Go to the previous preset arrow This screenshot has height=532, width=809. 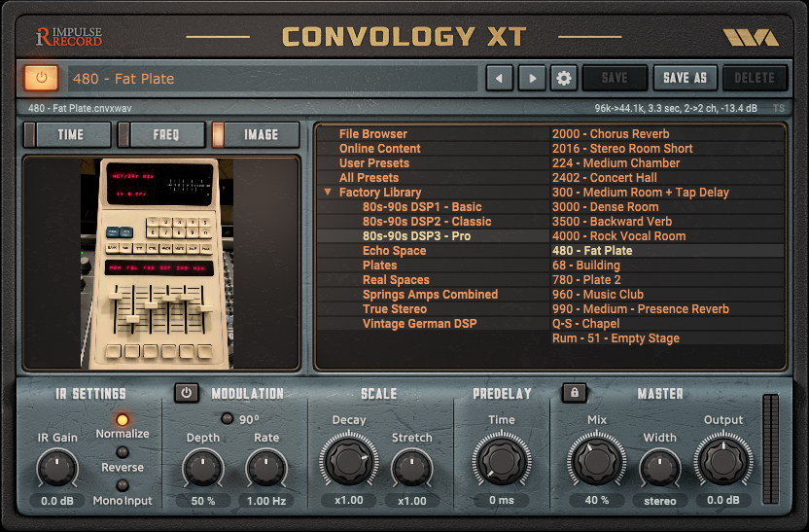point(499,79)
